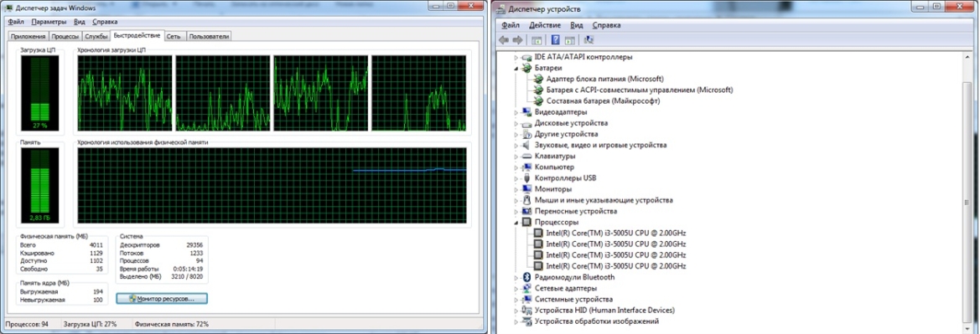This screenshot has width=980, height=334.
Task: Open the Действие menu in Device Manager
Action: coord(545,26)
